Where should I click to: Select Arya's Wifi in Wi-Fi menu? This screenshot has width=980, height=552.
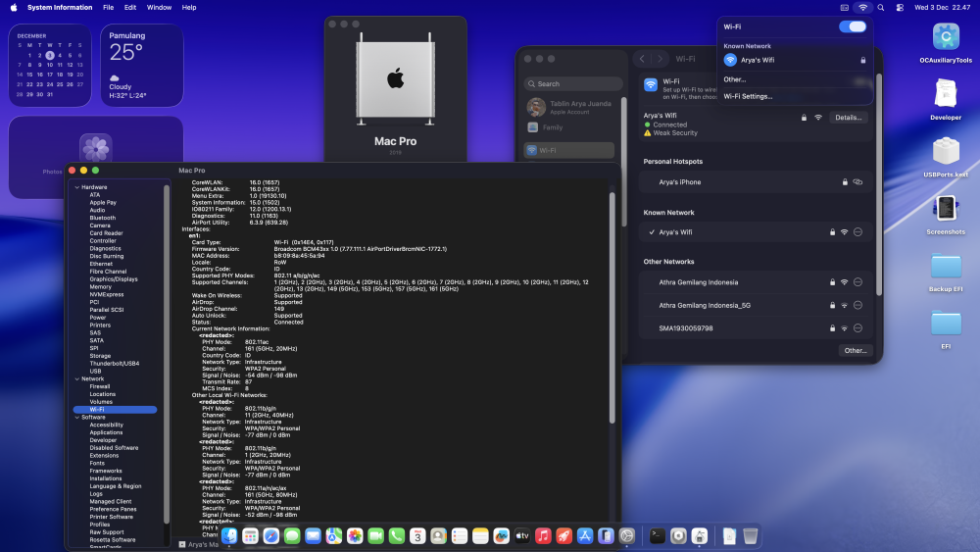click(x=794, y=60)
